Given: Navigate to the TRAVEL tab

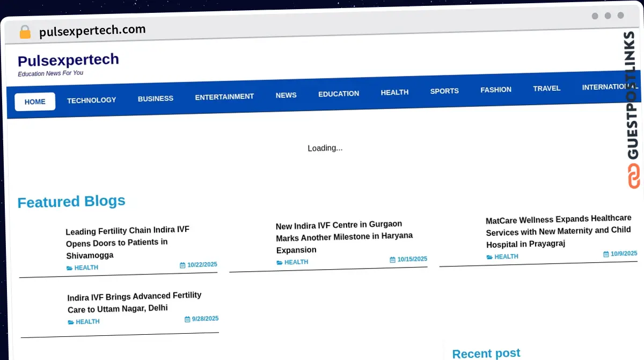Looking at the screenshot, I should pyautogui.click(x=546, y=88).
